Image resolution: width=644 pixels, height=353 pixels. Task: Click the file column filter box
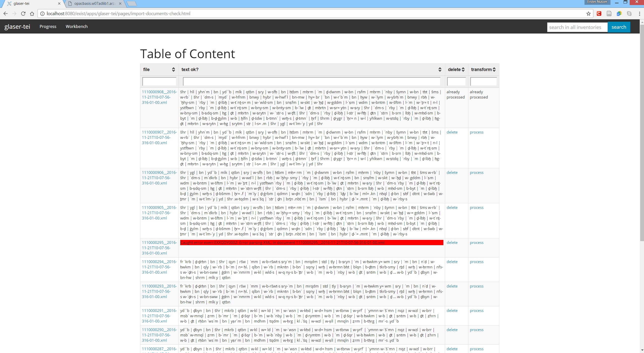[x=159, y=82]
